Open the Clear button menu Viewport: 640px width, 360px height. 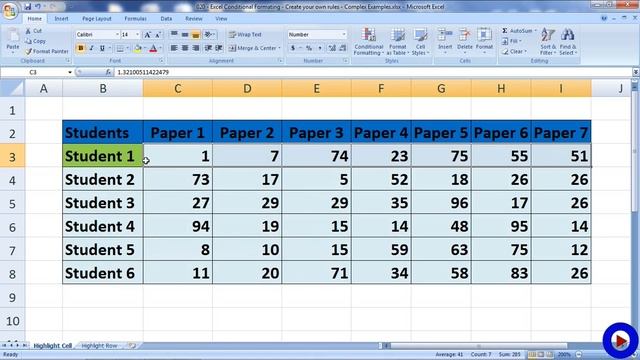click(x=514, y=51)
